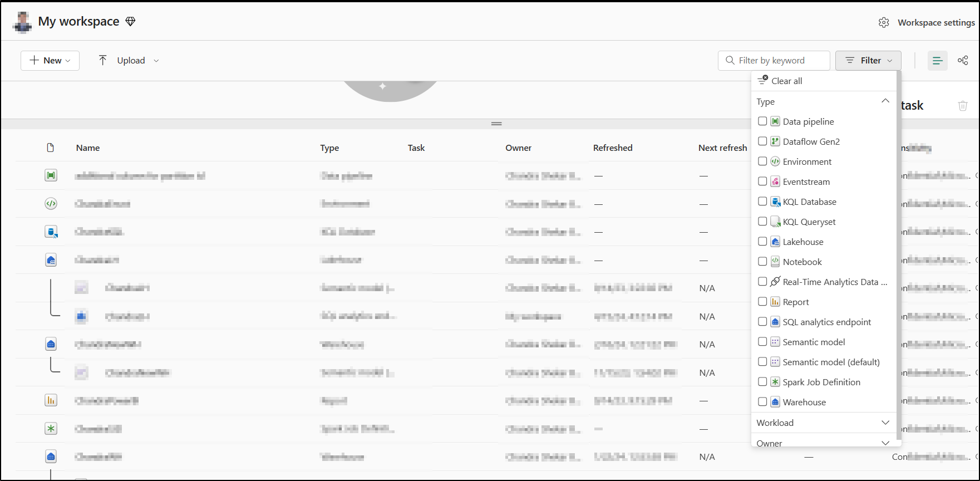Click the KQL Queryset icon in filter panel

click(x=775, y=222)
